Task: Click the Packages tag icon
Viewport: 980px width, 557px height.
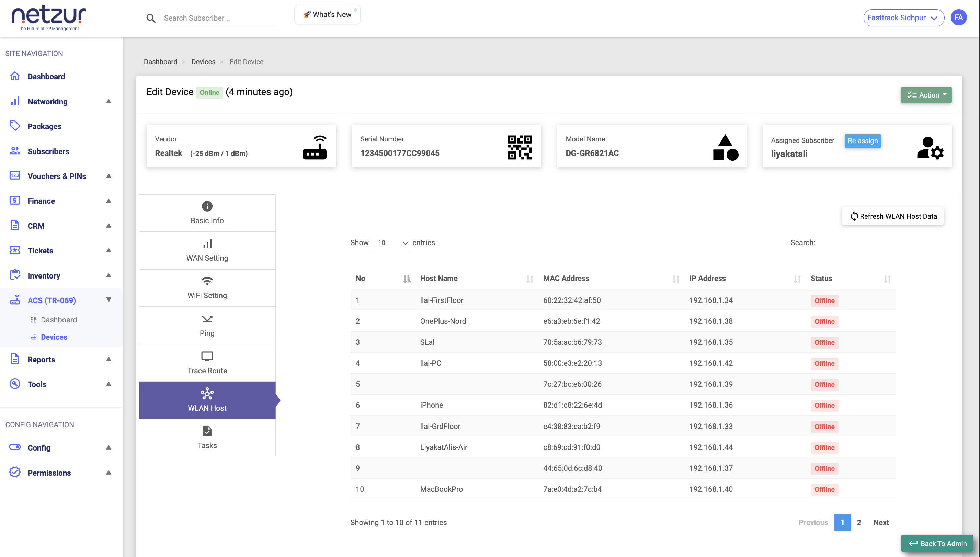Action: click(15, 126)
